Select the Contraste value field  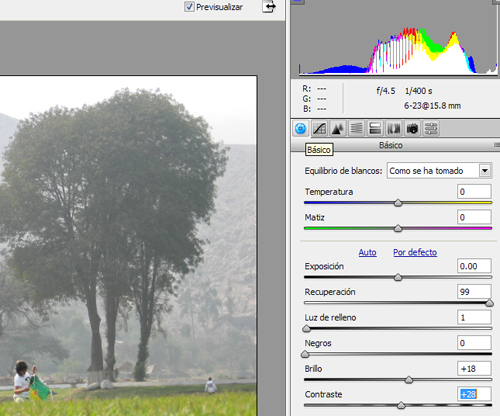(474, 394)
